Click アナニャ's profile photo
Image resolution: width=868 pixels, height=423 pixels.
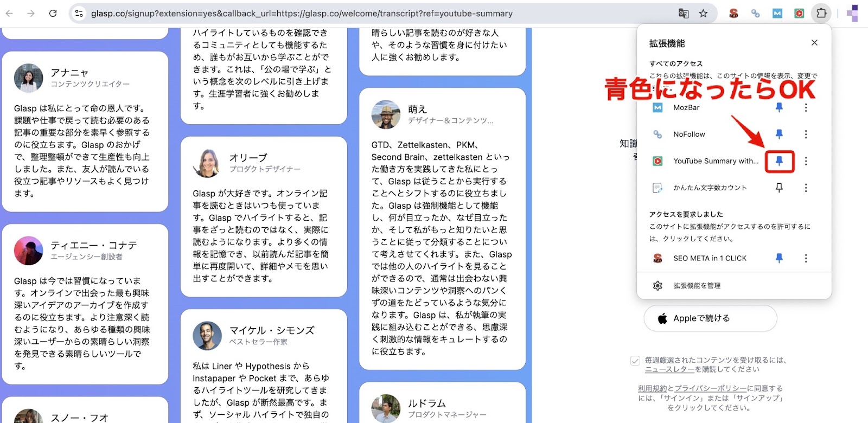click(x=28, y=78)
